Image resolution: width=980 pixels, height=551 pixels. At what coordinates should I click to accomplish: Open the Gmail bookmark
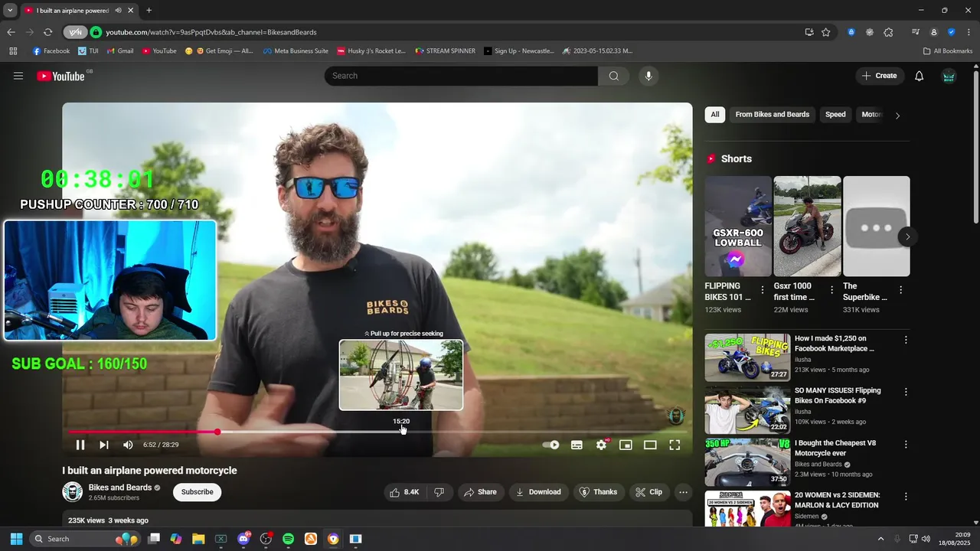tap(120, 51)
